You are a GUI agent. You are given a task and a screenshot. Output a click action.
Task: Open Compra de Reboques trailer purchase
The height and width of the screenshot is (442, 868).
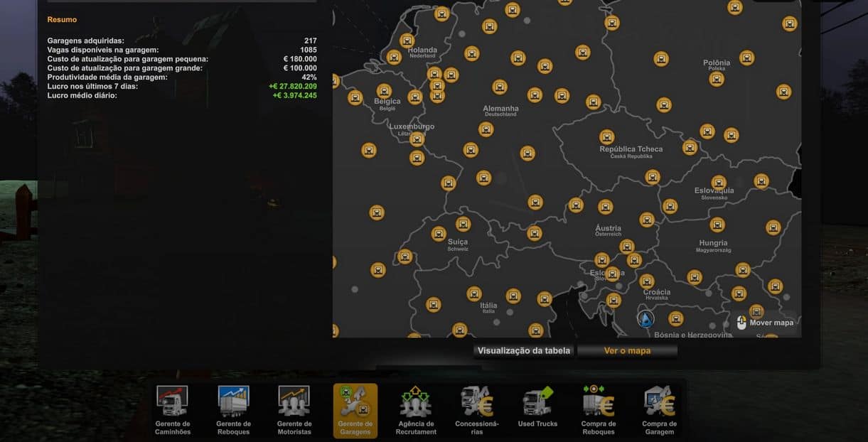point(598,410)
